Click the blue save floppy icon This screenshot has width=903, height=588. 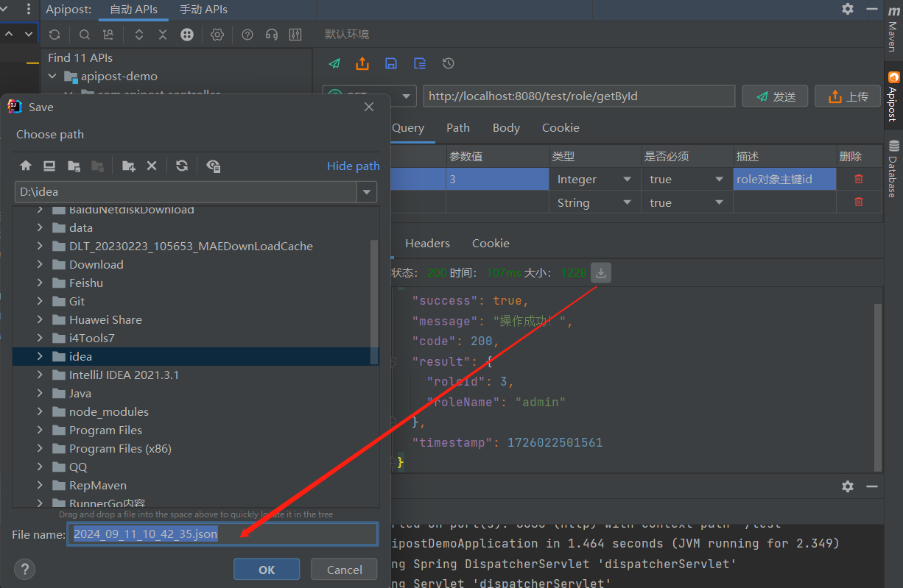pos(391,64)
